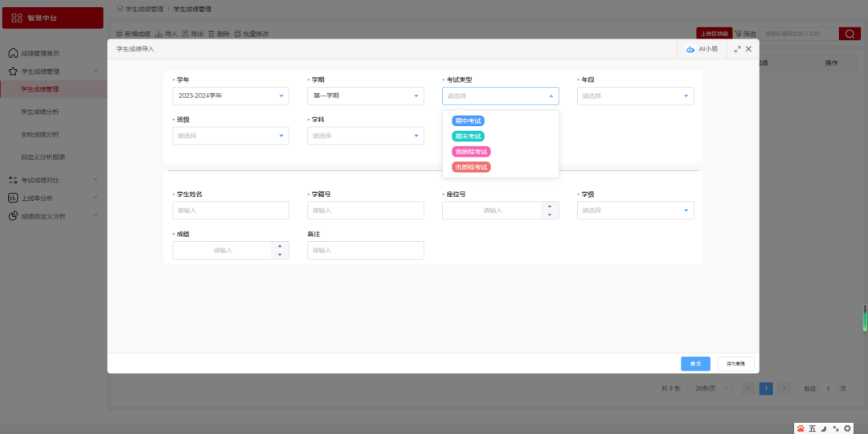868x434 pixels.
Task: Click the 存为草稿 button
Action: click(735, 364)
